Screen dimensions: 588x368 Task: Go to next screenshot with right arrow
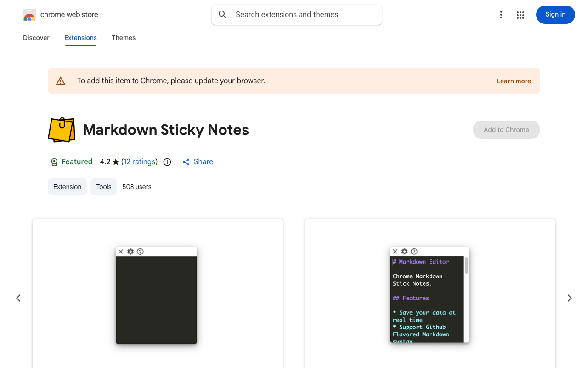point(570,298)
